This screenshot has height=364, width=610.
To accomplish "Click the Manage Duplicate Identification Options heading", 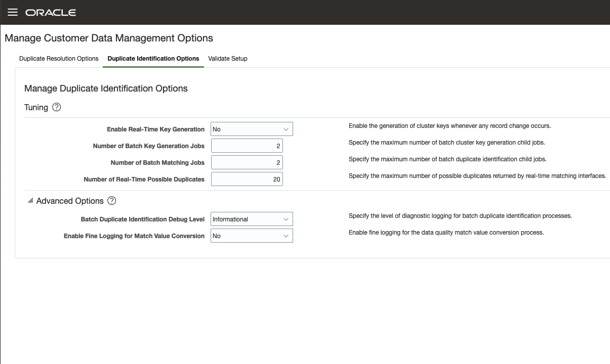I will coord(106,88).
